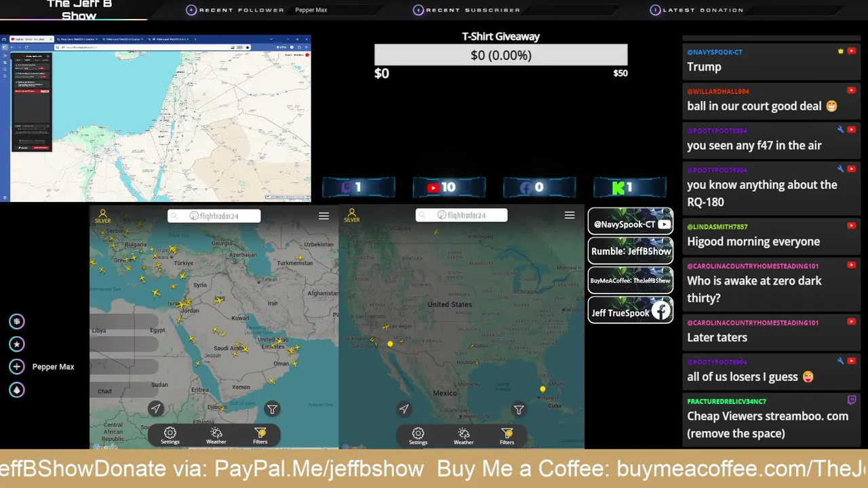Click crown badge on NAVYSPOOK-CT chat message
This screenshot has height=488, width=868.
click(x=841, y=52)
